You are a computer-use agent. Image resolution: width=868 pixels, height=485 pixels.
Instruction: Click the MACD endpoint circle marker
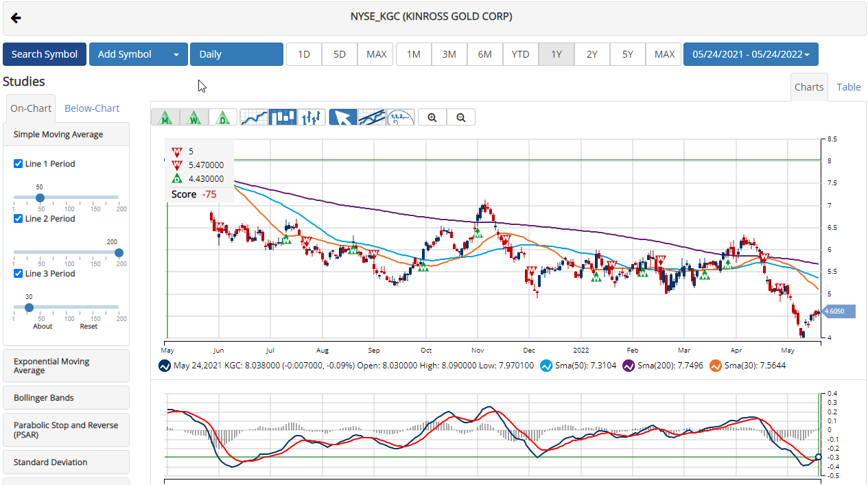click(819, 457)
